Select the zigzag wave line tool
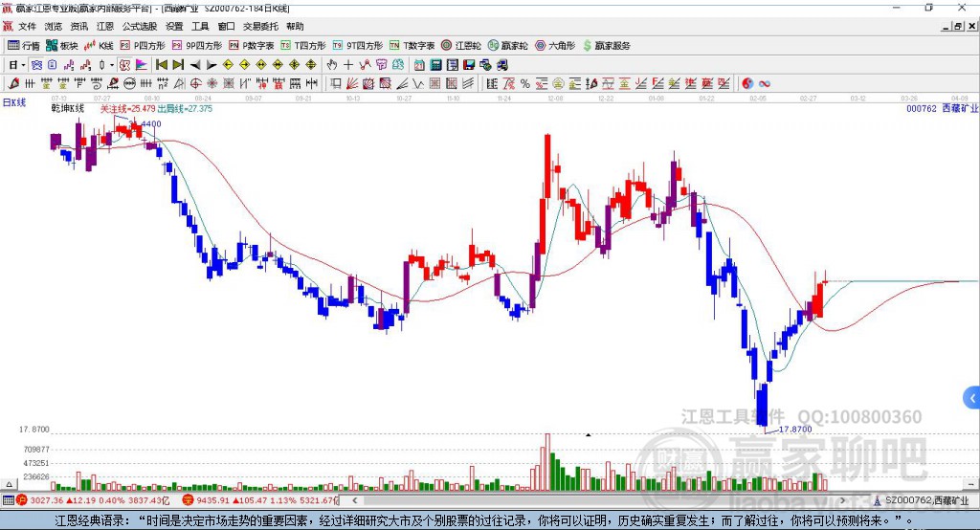 pos(418,84)
